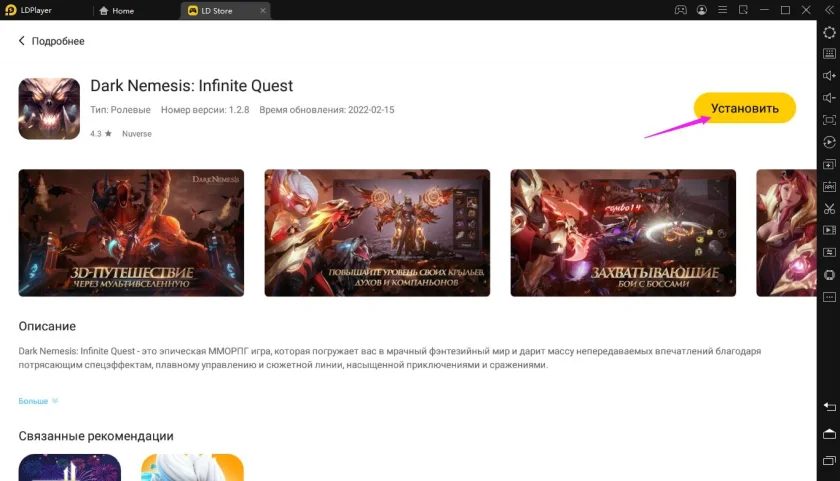The height and width of the screenshot is (481, 840).
Task: Click the Описание heading
Action: tap(47, 326)
